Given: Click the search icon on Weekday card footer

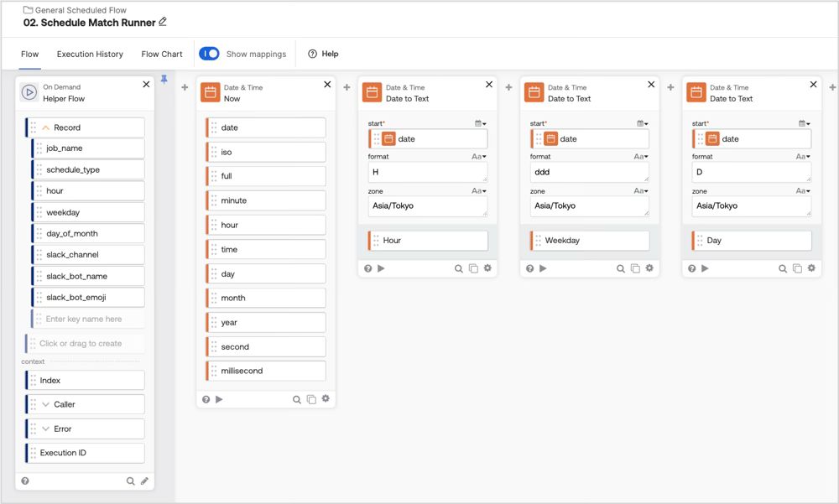Looking at the screenshot, I should click(x=621, y=268).
